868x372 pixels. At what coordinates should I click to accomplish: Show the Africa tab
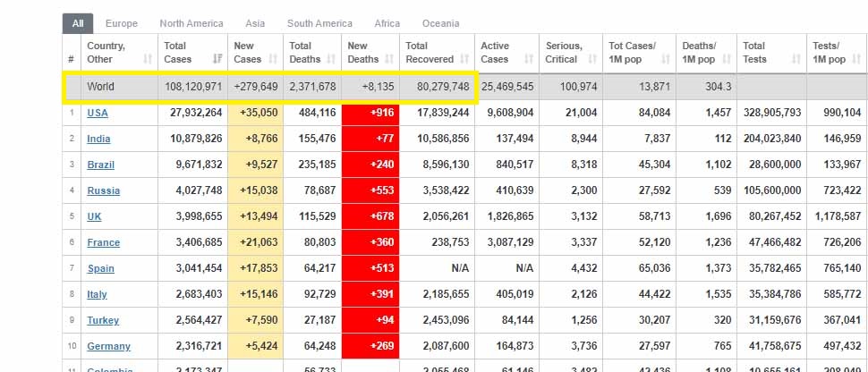[387, 23]
